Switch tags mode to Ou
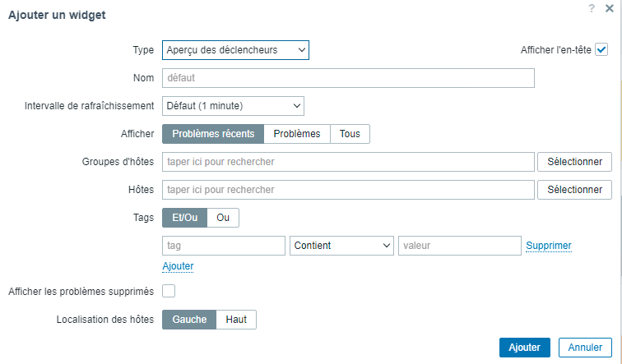 point(223,218)
